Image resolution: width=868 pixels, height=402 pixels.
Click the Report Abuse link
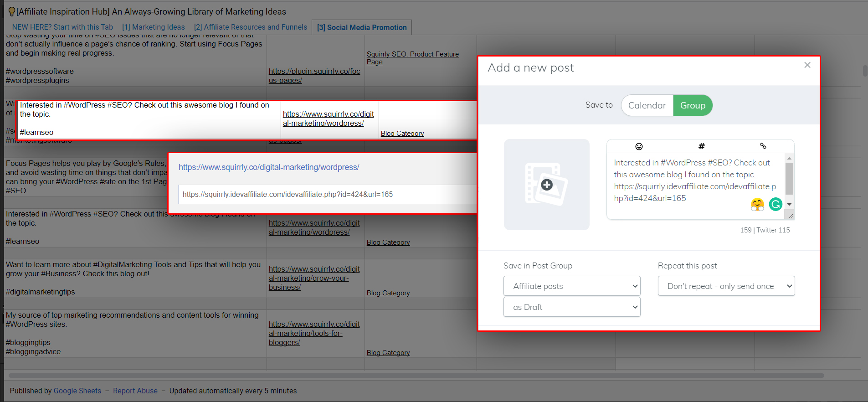(135, 391)
